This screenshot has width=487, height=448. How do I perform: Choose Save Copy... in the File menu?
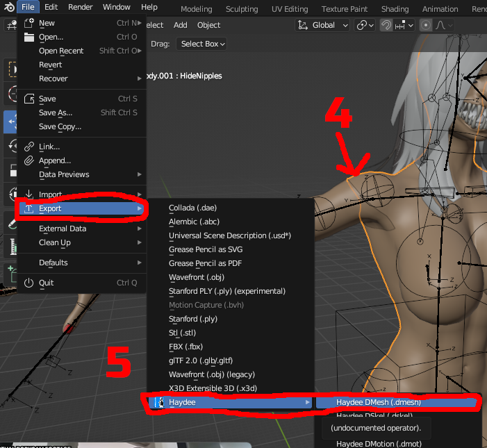tap(82, 126)
